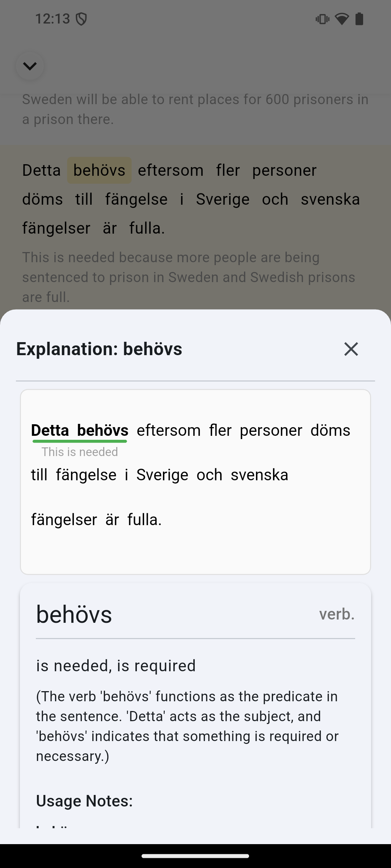Tap the gesture navigation bar at bottom
This screenshot has width=391, height=868.
[195, 856]
